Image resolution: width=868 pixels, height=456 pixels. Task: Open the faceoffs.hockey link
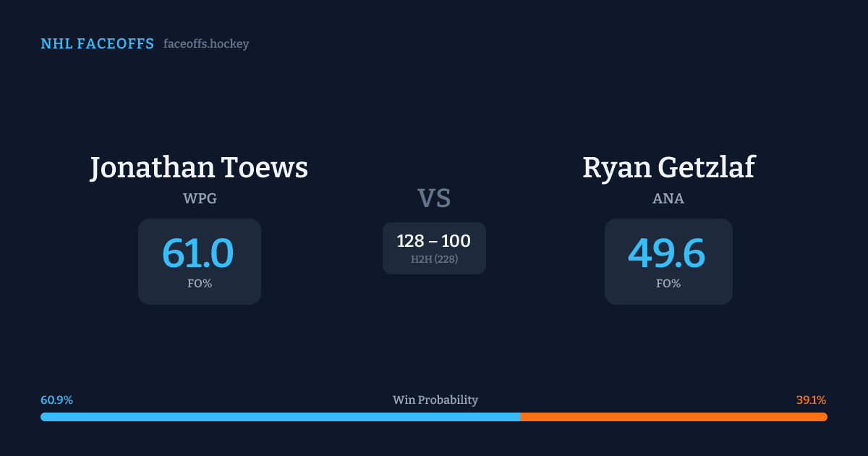click(206, 44)
